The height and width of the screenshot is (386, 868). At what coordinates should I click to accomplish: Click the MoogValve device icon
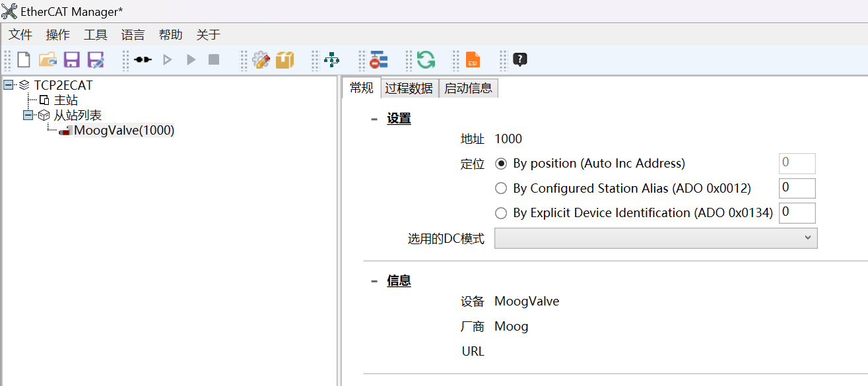tap(66, 131)
